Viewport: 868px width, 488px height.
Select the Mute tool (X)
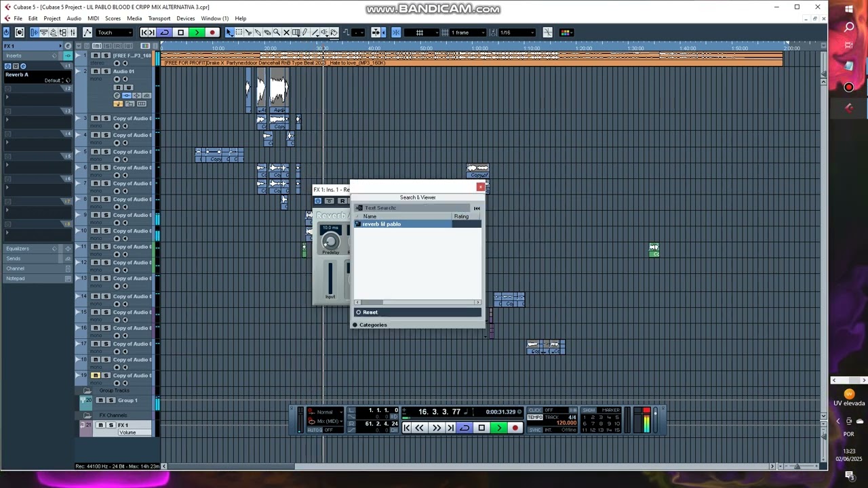click(x=286, y=32)
